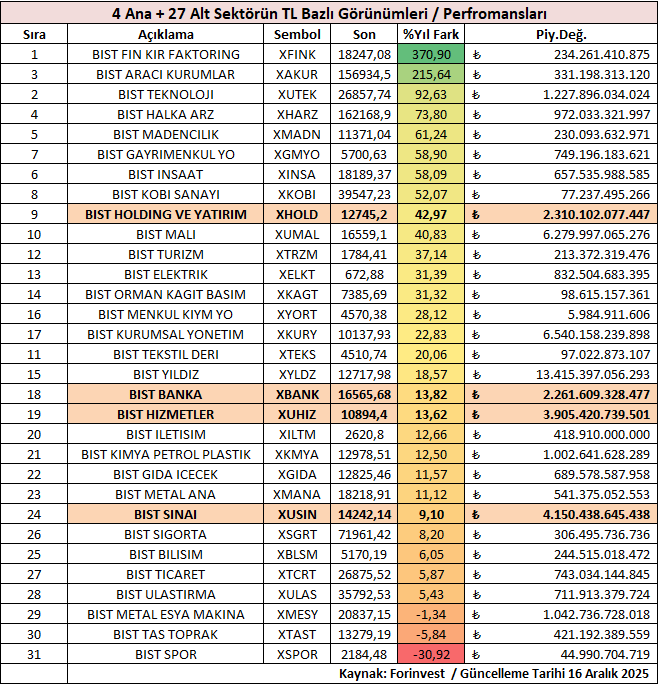Click 'BIST ULASTIRMA' cell
Screen dimensions: 660x685
click(x=166, y=595)
